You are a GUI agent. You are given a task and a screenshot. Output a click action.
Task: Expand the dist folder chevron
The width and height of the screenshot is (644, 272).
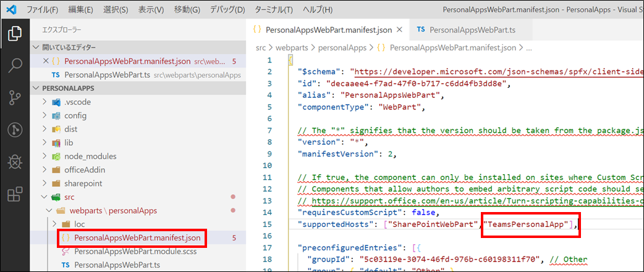pos(45,129)
